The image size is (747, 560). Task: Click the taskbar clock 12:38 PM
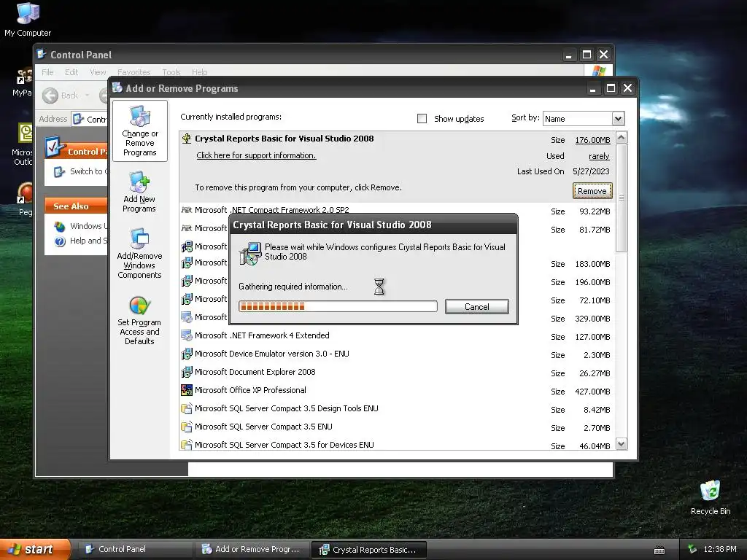coord(720,550)
